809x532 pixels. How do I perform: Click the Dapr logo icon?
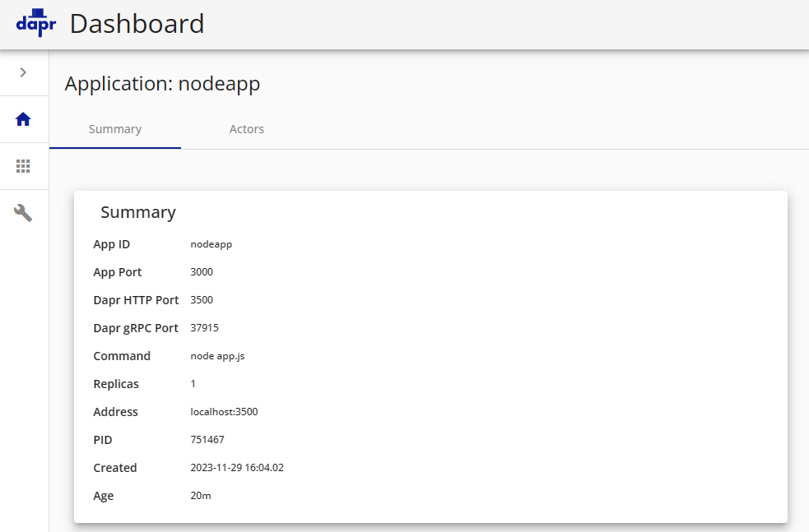35,23
